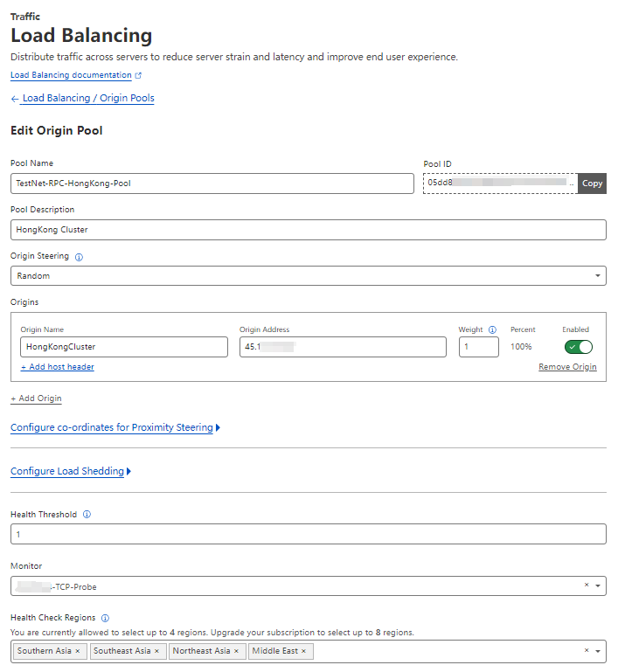This screenshot has width=618, height=672.
Task: Remove the Southeast Asia region tag
Action: 156,651
